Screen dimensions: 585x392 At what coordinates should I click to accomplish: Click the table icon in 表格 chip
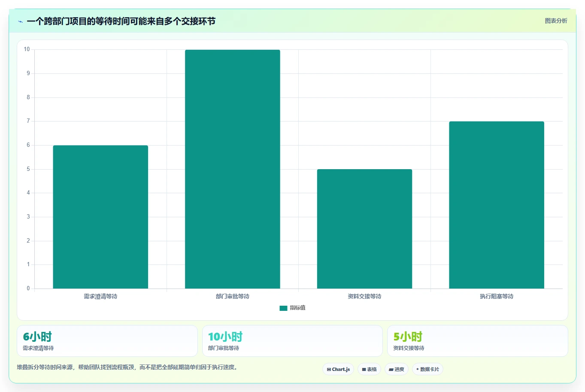(x=364, y=369)
